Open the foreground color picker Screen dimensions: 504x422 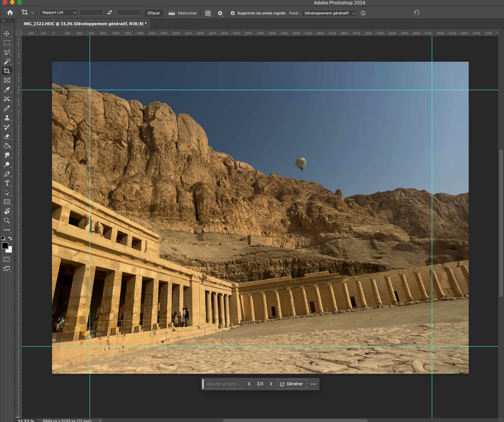(x=5, y=246)
